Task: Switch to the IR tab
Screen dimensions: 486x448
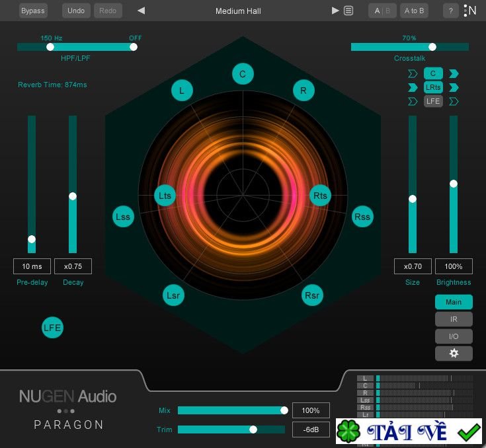Action: 454,319
